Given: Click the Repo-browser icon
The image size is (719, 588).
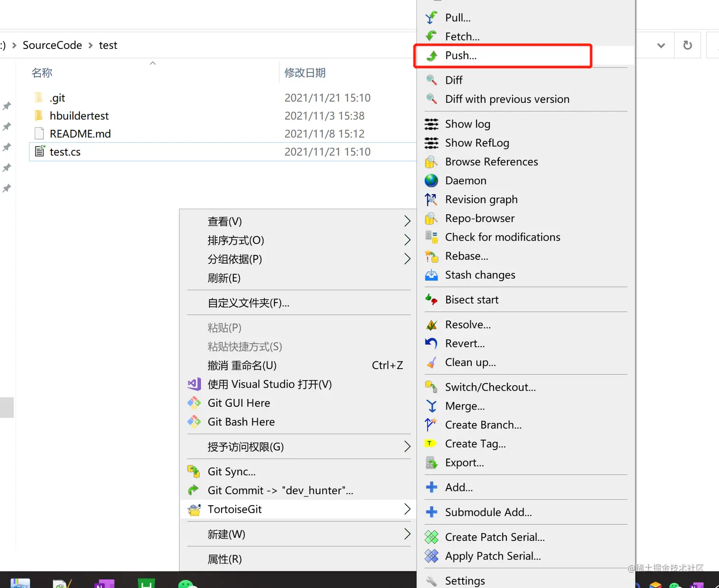Looking at the screenshot, I should point(431,218).
